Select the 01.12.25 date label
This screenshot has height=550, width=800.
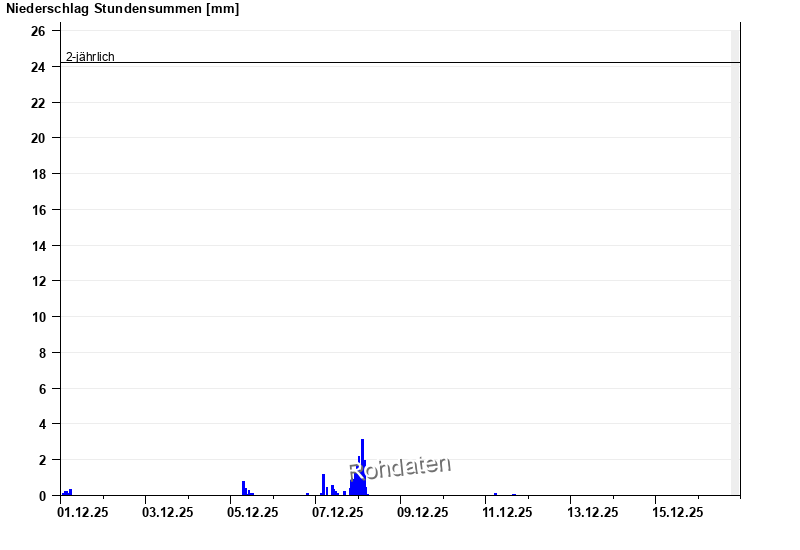(x=83, y=513)
